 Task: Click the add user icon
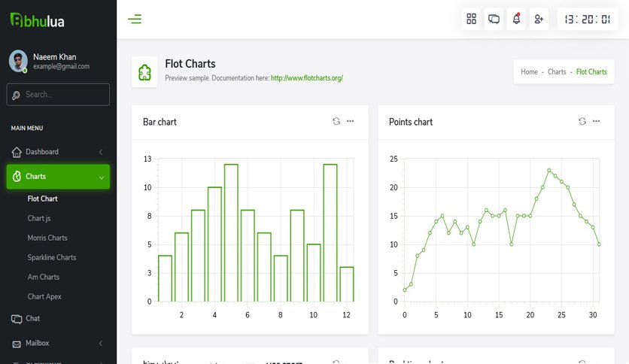pos(539,19)
